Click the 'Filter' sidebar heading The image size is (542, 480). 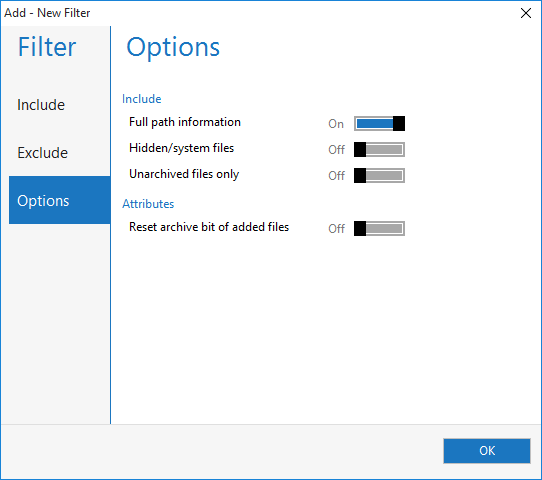[47, 47]
